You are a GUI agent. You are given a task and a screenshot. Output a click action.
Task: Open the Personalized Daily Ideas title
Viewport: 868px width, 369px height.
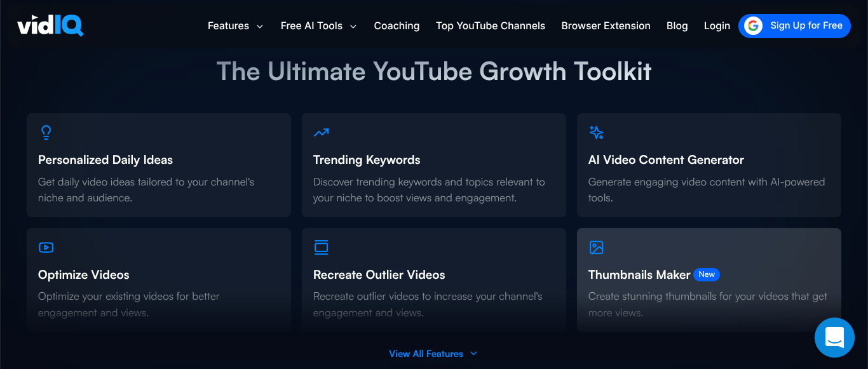[x=105, y=160]
